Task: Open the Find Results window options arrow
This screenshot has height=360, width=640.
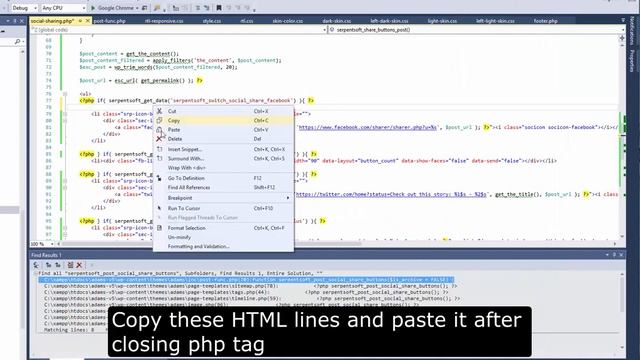Action: [x=607, y=255]
